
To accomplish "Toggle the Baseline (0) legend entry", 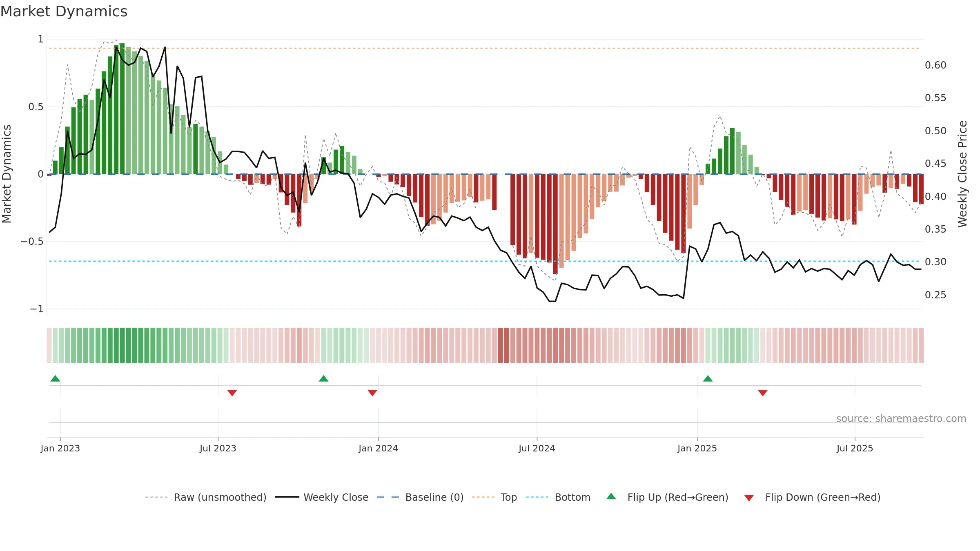I will pyautogui.click(x=420, y=497).
